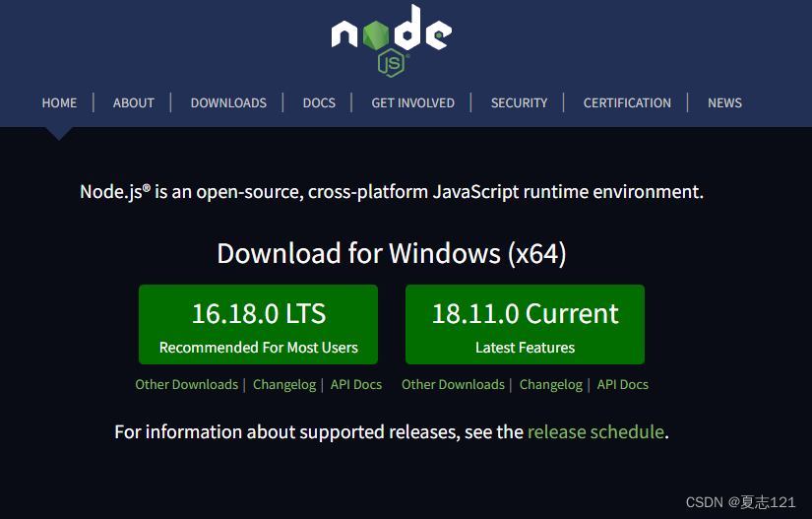
Task: Download the 16.18.0 LTS version
Action: [259, 324]
